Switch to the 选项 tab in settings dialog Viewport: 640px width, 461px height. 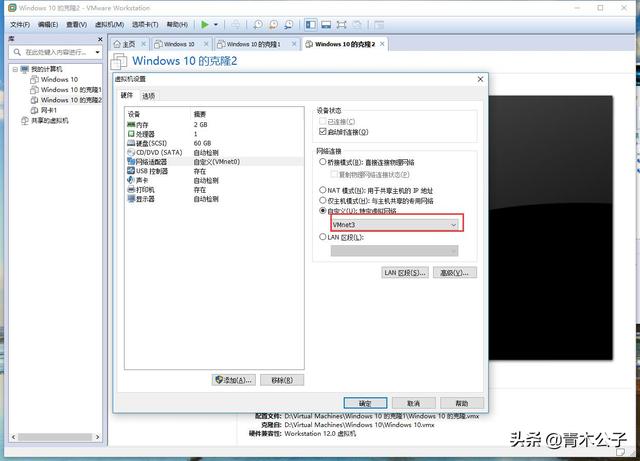(x=149, y=96)
